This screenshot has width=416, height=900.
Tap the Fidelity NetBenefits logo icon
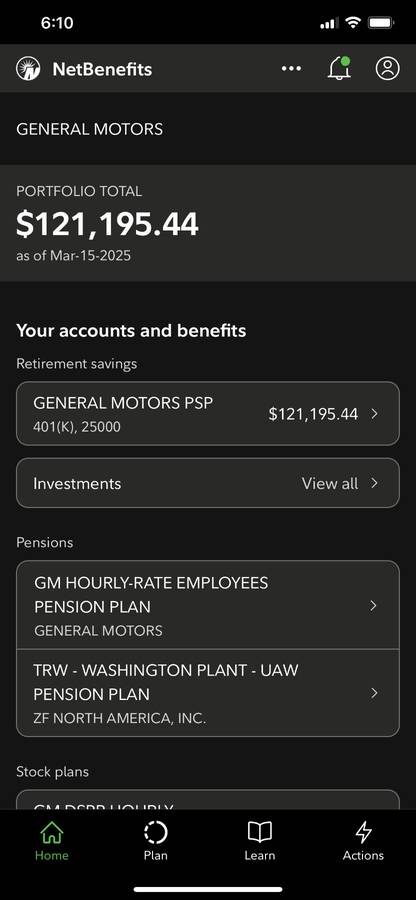click(x=29, y=69)
